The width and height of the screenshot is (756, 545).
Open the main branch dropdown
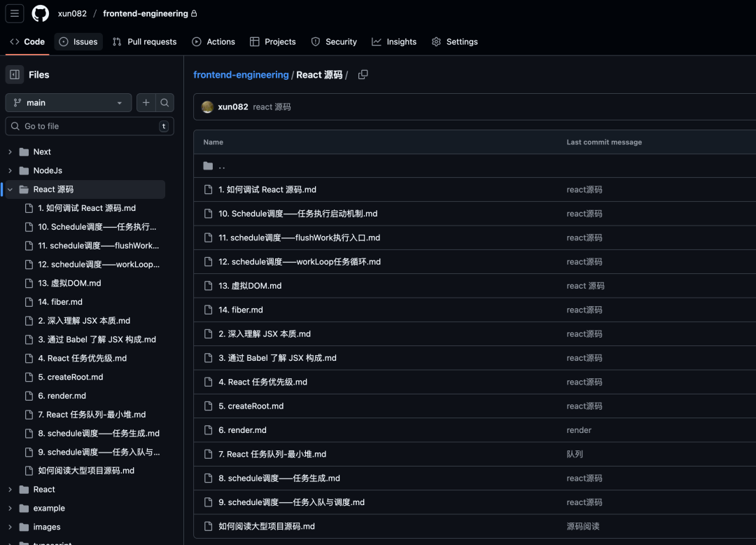click(69, 103)
